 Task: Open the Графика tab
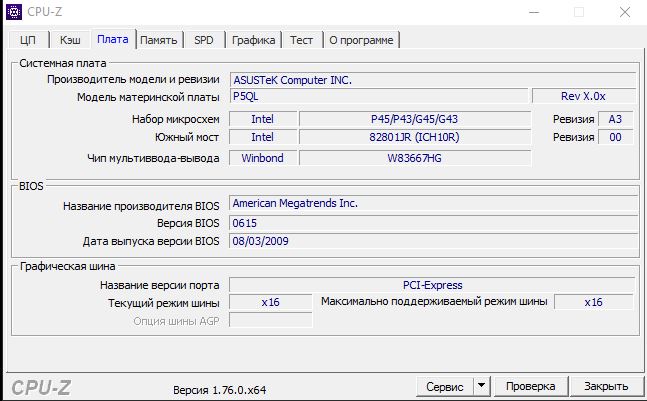[x=254, y=40]
